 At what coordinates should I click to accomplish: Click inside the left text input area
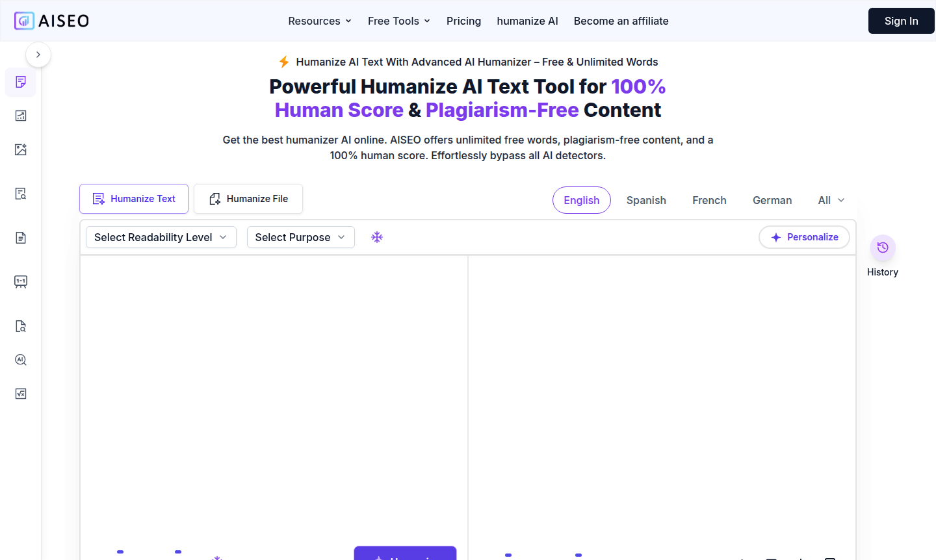click(274, 390)
